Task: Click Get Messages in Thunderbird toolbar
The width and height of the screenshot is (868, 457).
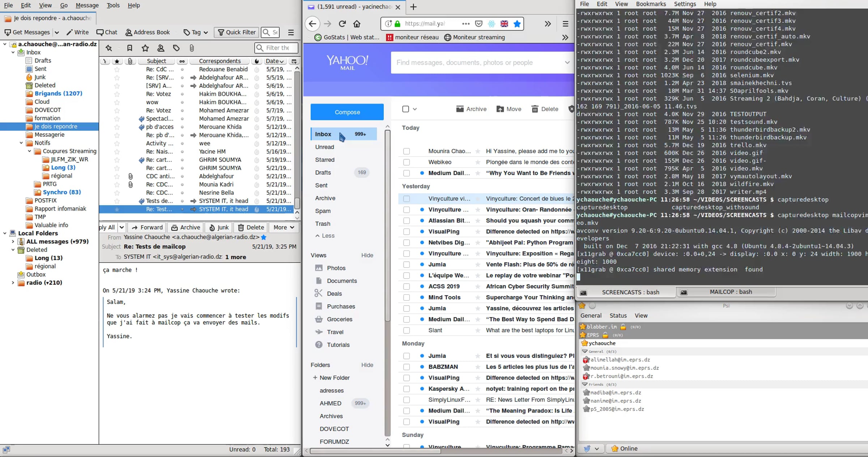Action: click(27, 32)
